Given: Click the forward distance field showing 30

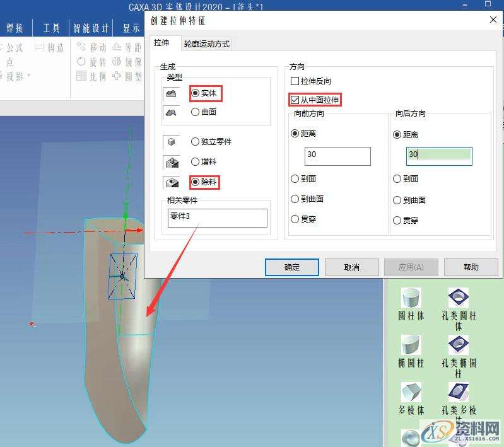Looking at the screenshot, I should point(337,156).
